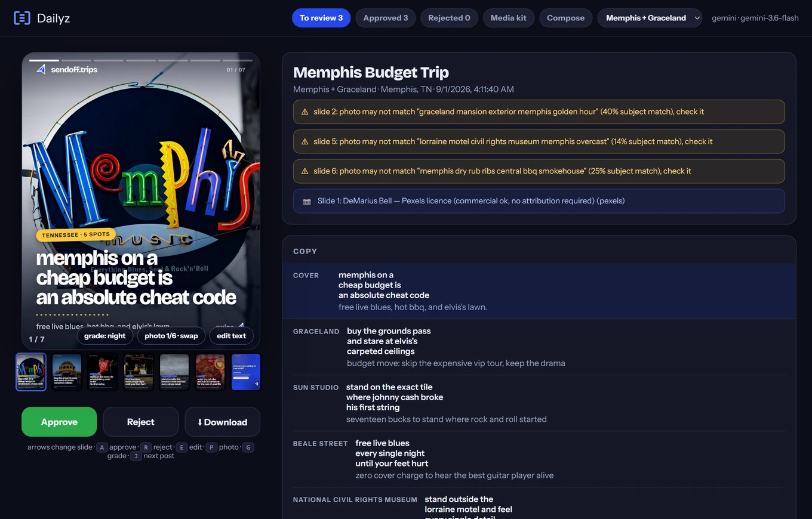Click the Slide 1 DeMarius Bell credit row
Viewport: 812px width, 519px height.
click(x=539, y=201)
